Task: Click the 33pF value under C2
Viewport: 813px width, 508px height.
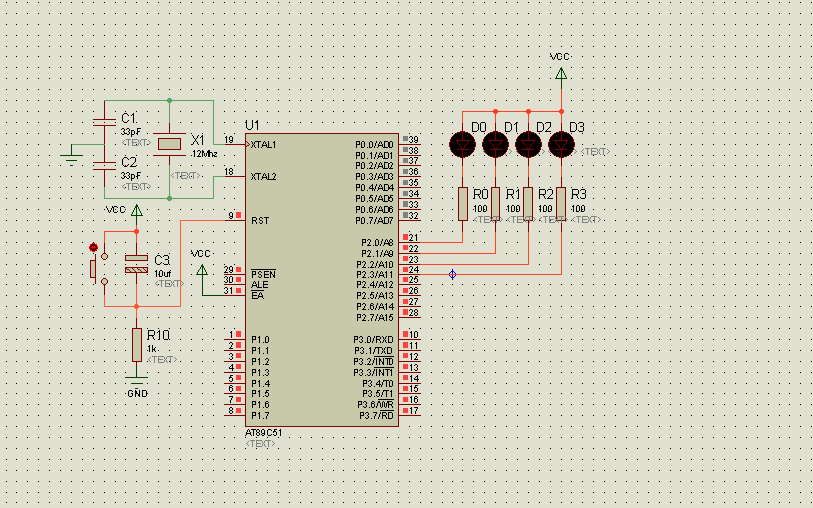Action: [x=131, y=176]
